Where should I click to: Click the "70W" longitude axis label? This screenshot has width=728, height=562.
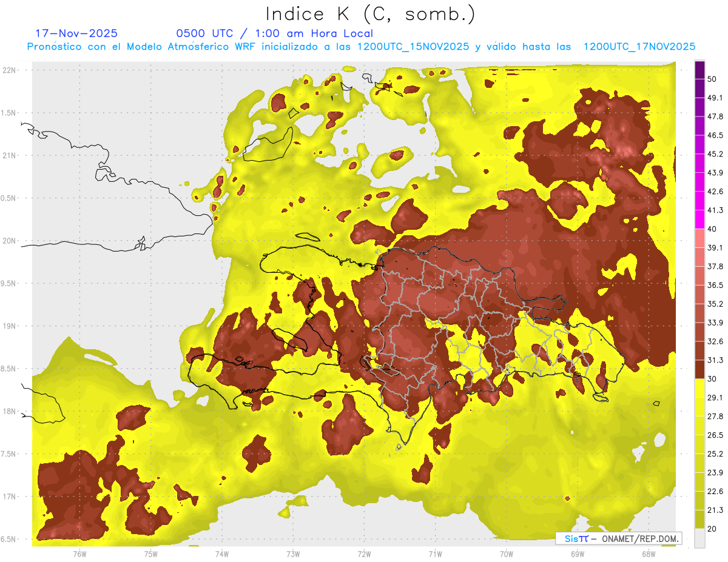click(507, 554)
